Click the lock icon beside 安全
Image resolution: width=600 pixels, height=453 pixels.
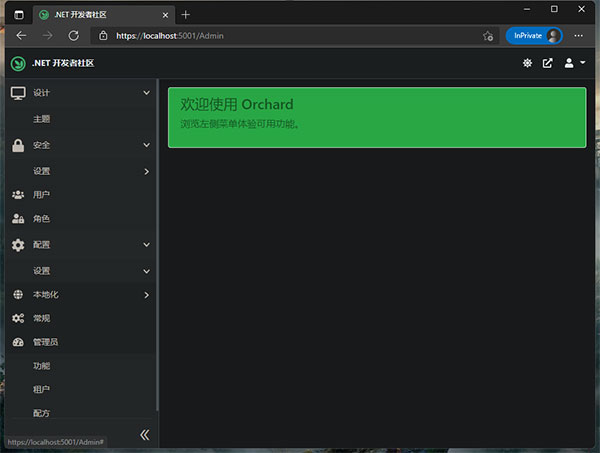18,145
